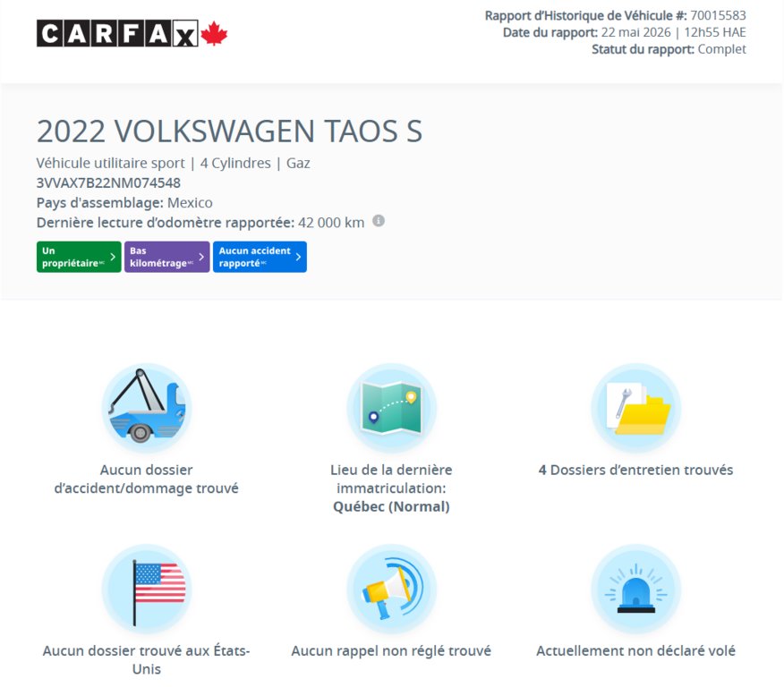Click the megaphone recall icon
Image resolution: width=784 pixels, height=687 pixels.
(391, 589)
